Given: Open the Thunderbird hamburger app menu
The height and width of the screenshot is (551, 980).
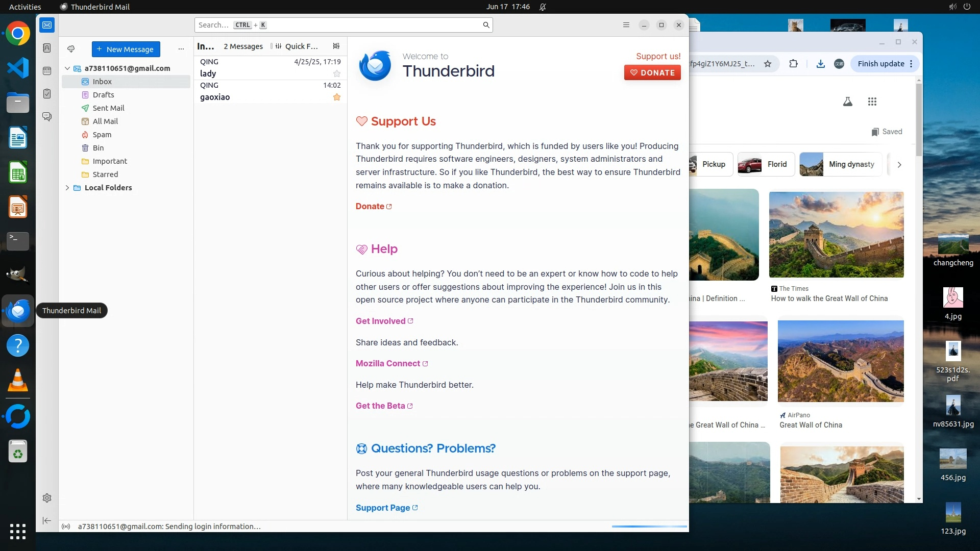Looking at the screenshot, I should [626, 25].
